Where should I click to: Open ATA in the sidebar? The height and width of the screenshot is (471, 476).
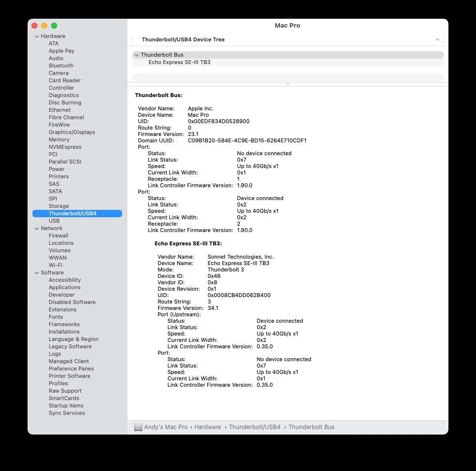point(54,43)
